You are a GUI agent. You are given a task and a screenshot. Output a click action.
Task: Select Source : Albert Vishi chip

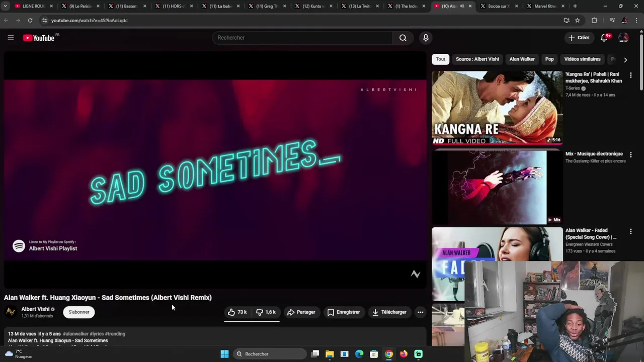[x=477, y=59]
